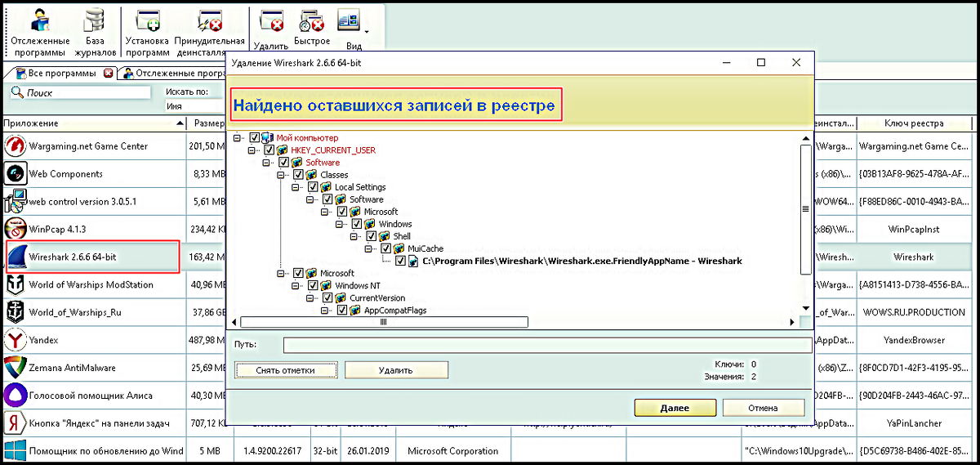
Task: Click the Yandex browser icon
Action: (x=15, y=340)
